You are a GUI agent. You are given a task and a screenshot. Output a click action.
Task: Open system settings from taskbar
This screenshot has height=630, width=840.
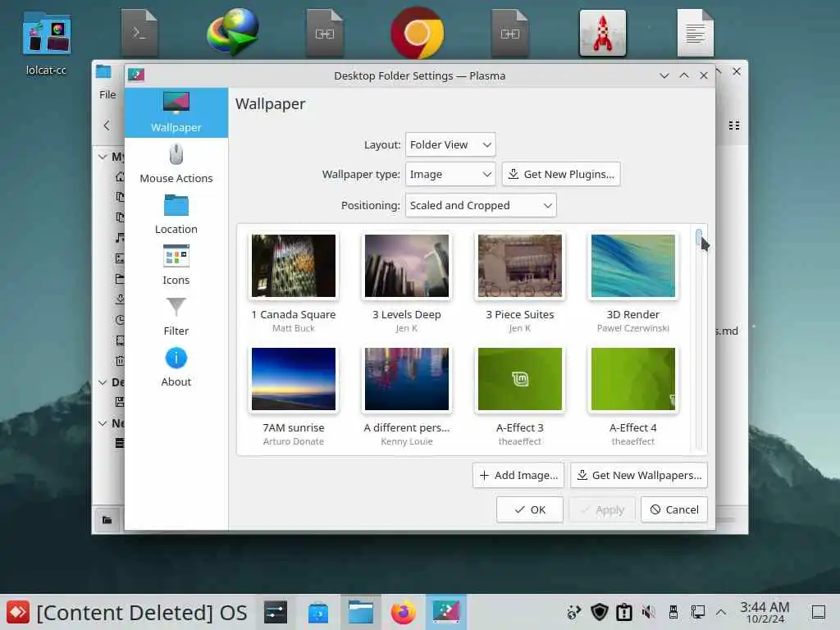[276, 612]
